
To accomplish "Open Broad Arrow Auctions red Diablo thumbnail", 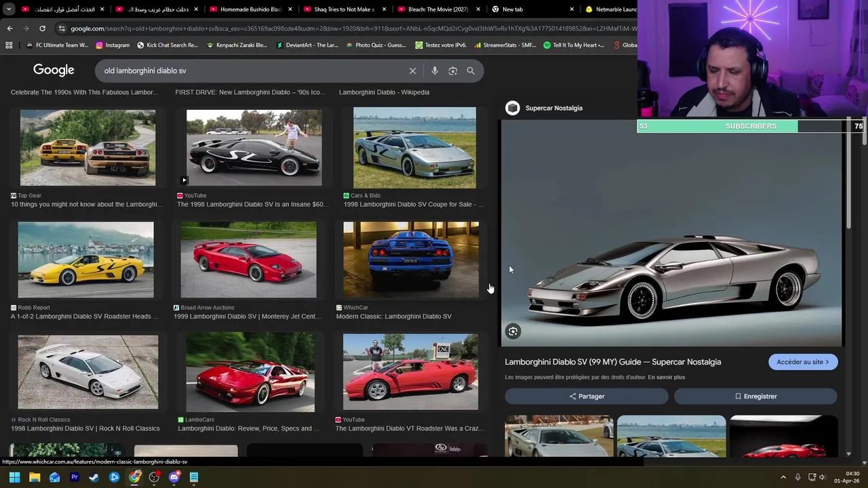I will coord(248,260).
